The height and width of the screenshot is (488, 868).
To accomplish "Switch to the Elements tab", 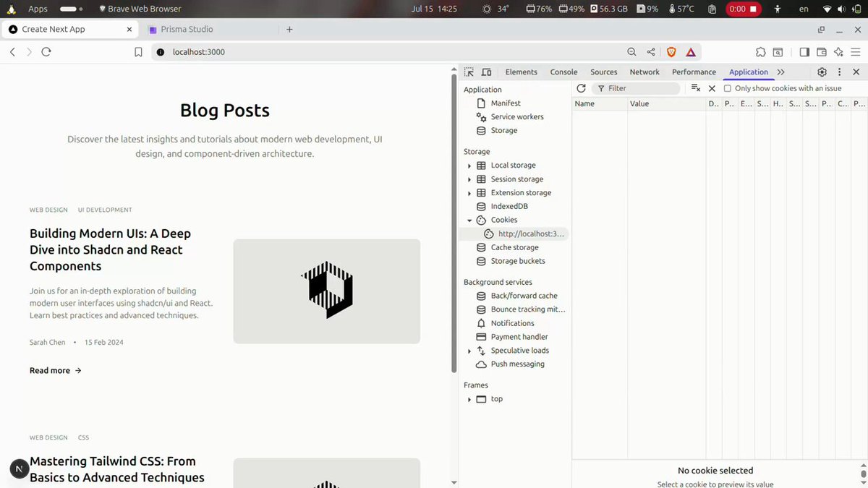I will point(522,72).
